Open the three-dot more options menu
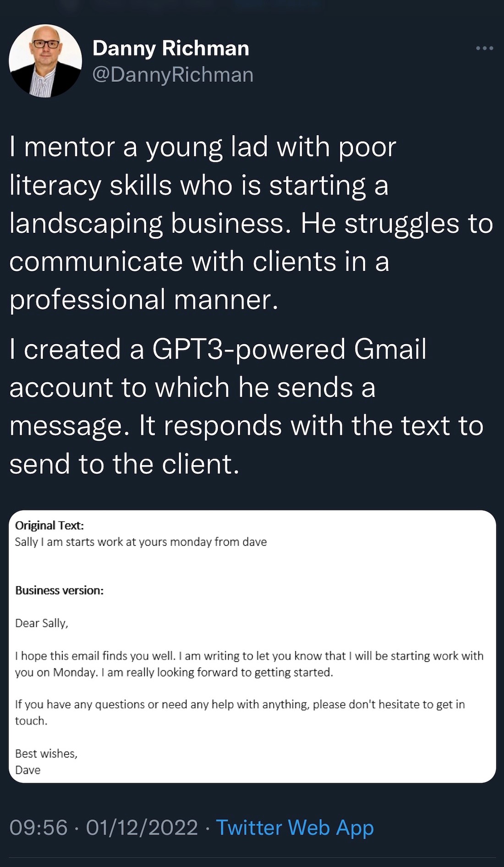 pos(484,48)
